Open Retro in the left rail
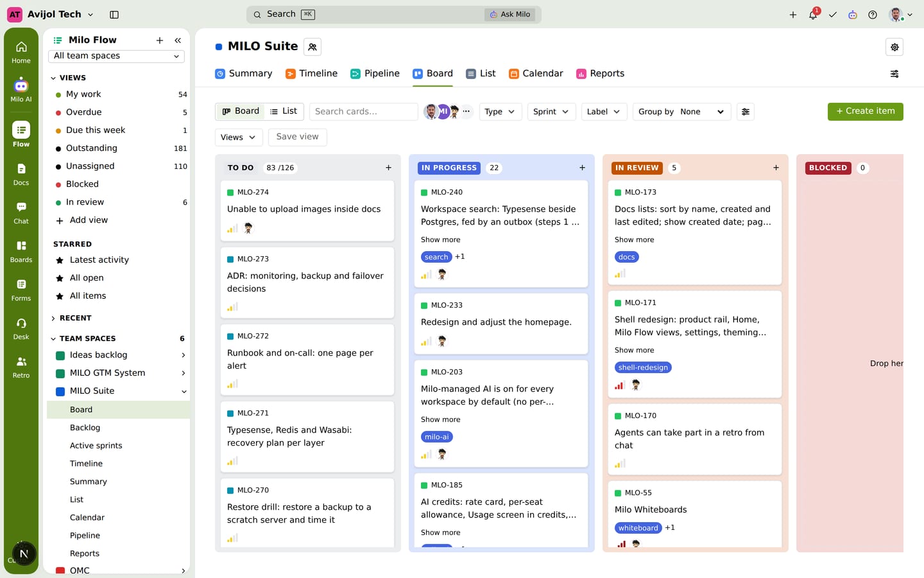 [21, 367]
